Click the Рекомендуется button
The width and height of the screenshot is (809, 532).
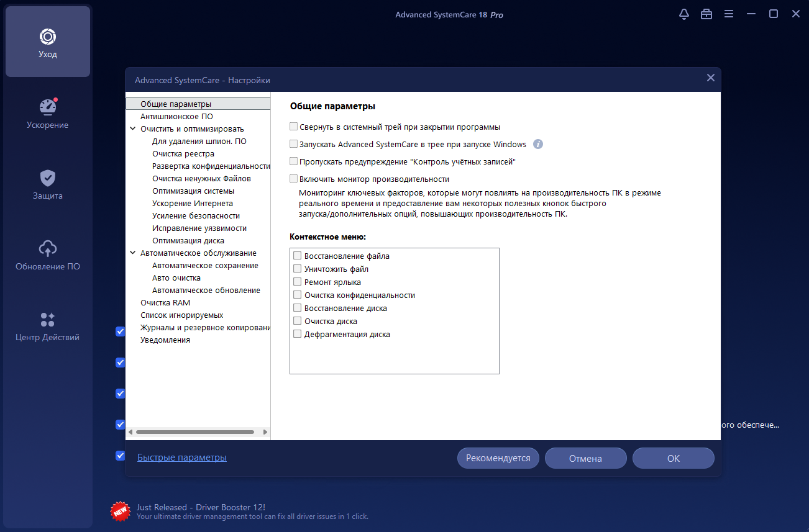pyautogui.click(x=498, y=458)
